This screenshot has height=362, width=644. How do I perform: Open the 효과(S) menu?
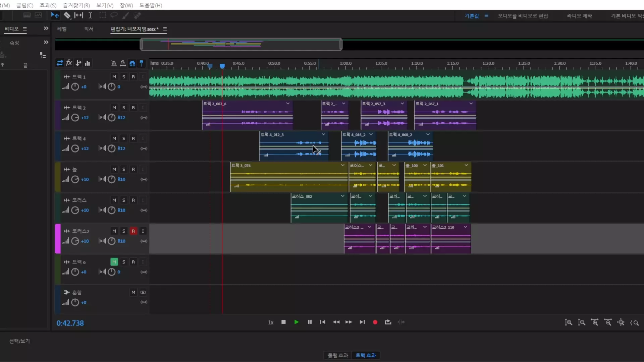click(48, 5)
